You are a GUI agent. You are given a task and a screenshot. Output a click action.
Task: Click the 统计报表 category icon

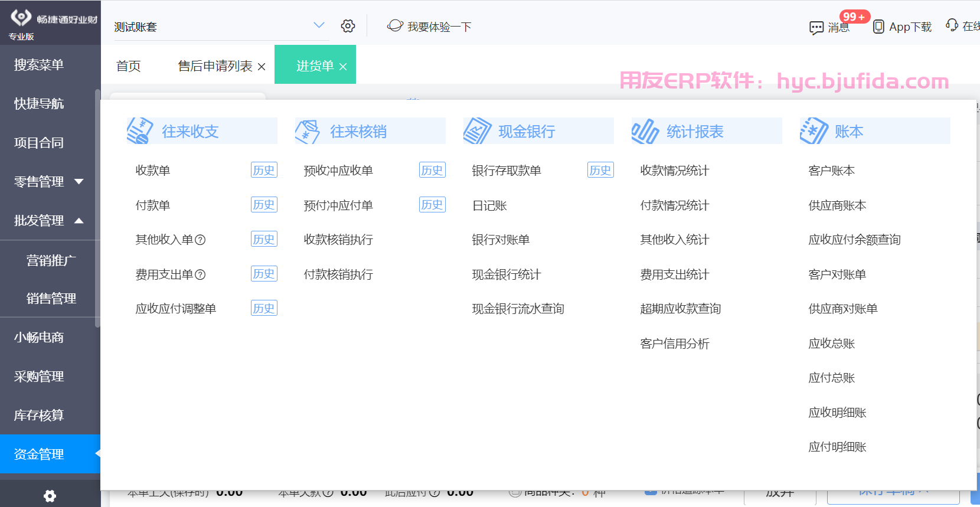(x=645, y=131)
